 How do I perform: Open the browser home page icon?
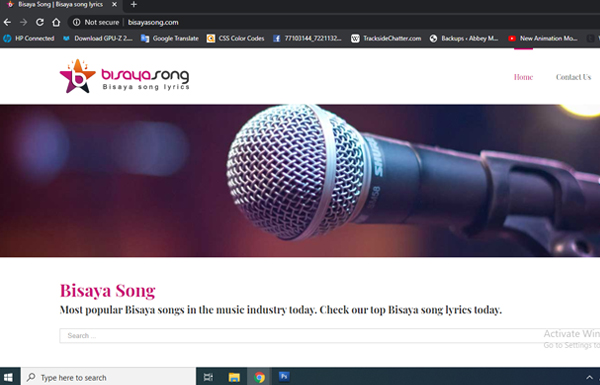click(x=56, y=23)
